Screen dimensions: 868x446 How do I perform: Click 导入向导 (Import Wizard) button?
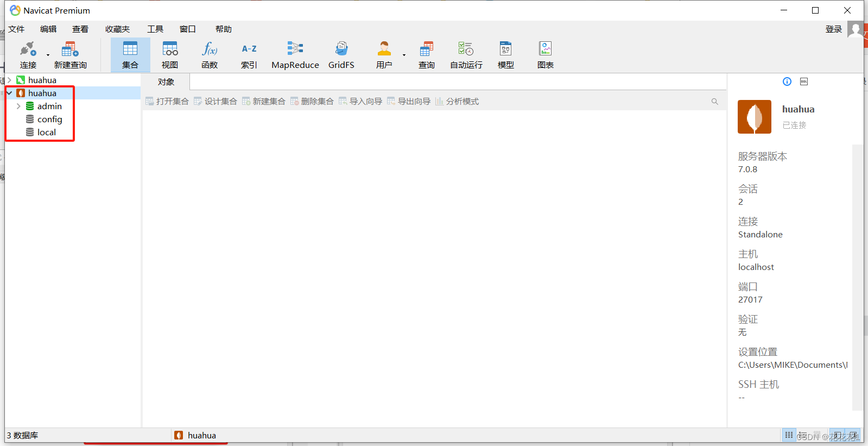tap(360, 102)
